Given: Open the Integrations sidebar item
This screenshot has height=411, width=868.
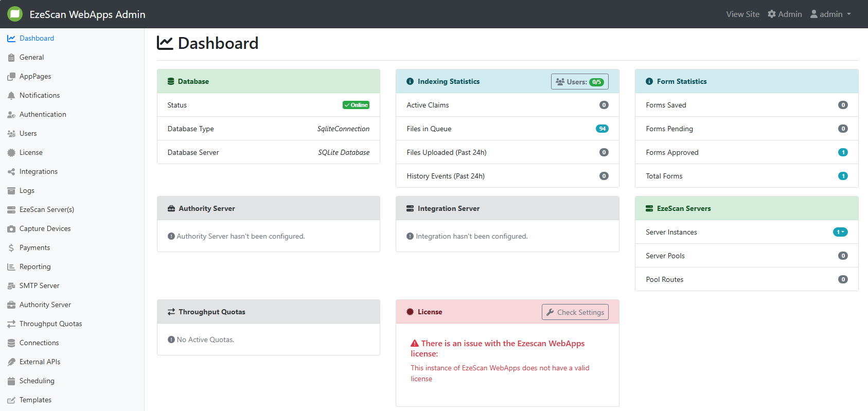Looking at the screenshot, I should coord(38,172).
